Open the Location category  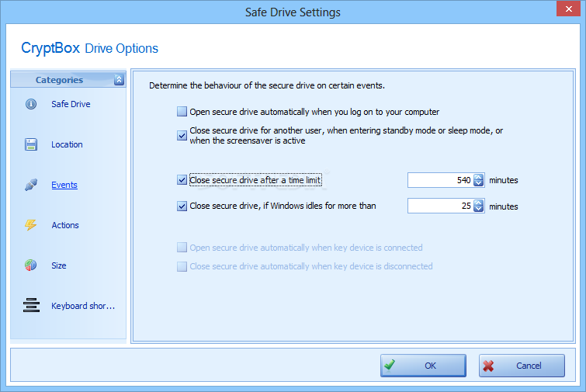(67, 144)
